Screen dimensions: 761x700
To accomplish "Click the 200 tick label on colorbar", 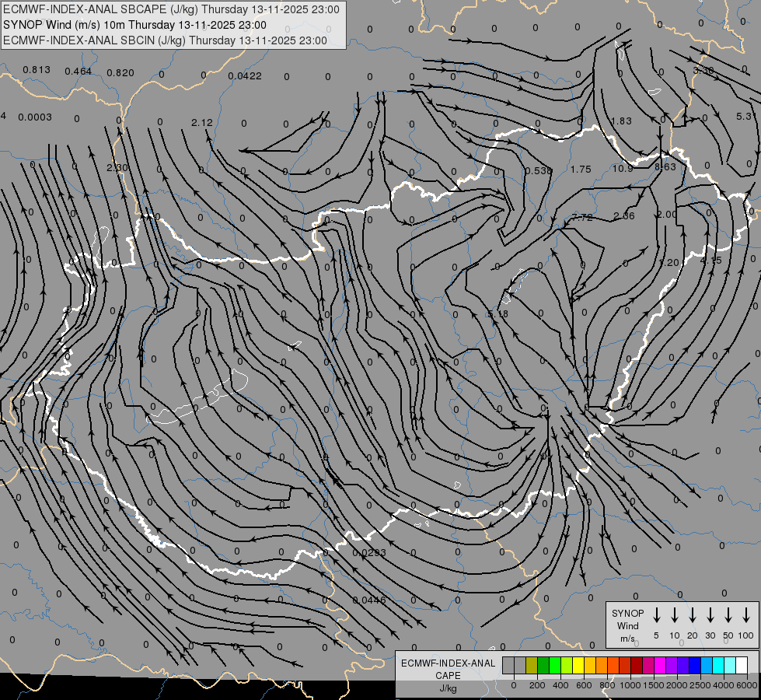I will tap(537, 685).
